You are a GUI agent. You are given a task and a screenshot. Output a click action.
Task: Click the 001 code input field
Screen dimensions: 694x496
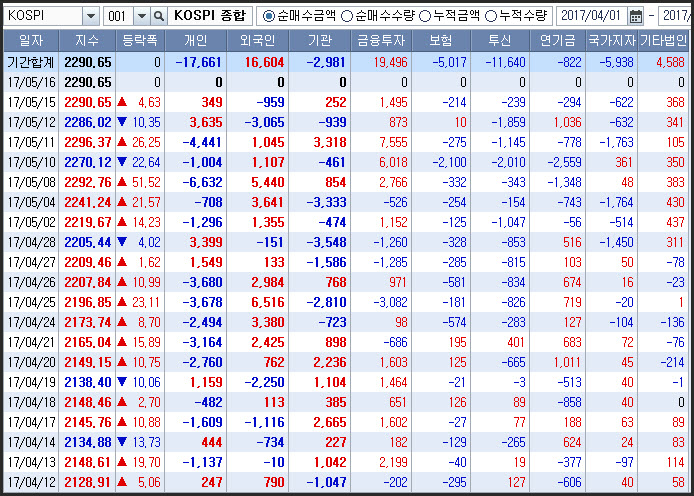[119, 16]
